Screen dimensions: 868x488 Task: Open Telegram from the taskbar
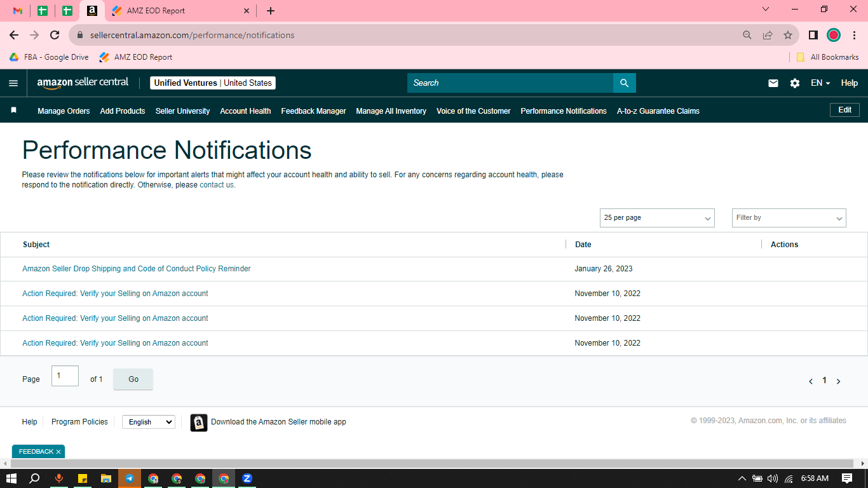(x=130, y=478)
